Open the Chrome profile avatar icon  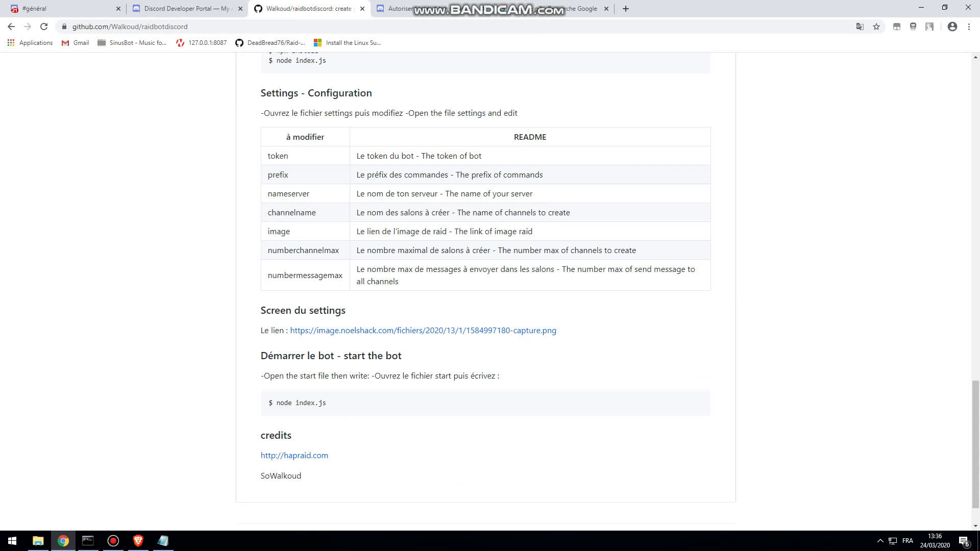pyautogui.click(x=952, y=27)
